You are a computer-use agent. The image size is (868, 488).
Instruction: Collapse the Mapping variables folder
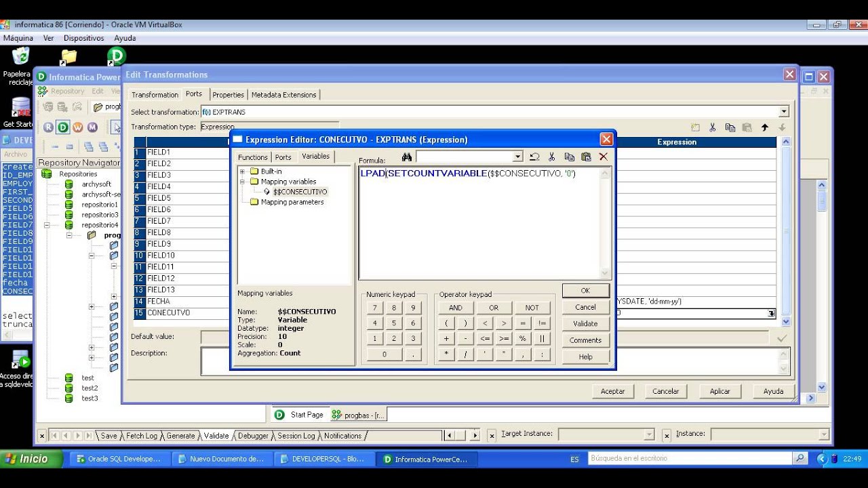(x=242, y=182)
